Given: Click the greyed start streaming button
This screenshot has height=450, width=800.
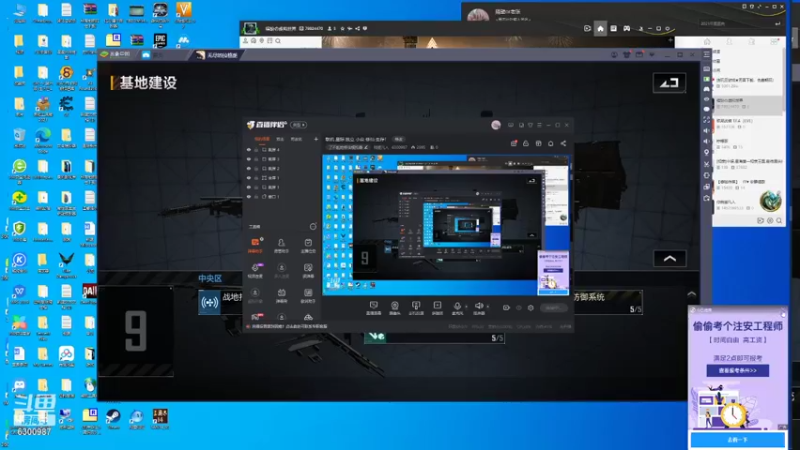Looking at the screenshot, I should (x=553, y=308).
